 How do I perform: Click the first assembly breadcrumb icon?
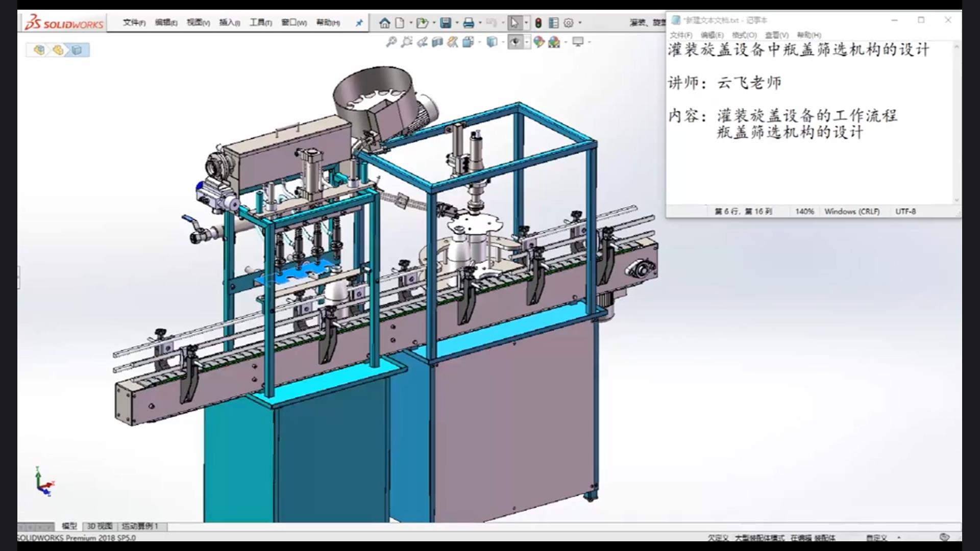point(39,50)
